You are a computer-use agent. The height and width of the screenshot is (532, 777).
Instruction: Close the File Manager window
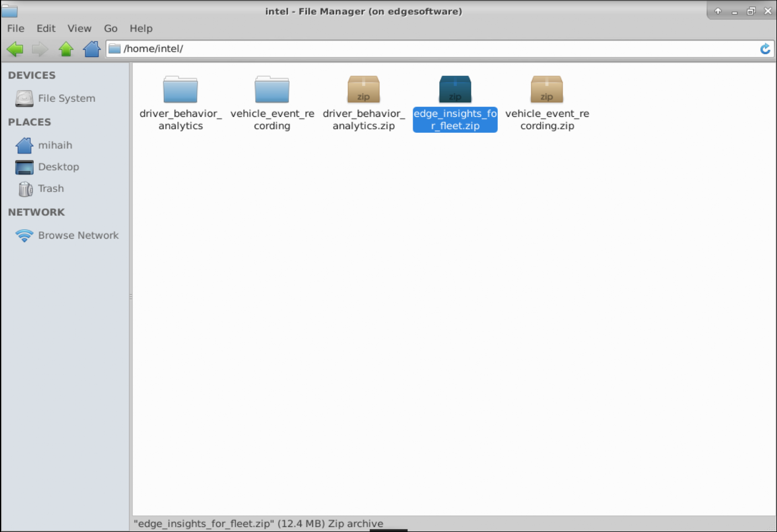(x=768, y=11)
